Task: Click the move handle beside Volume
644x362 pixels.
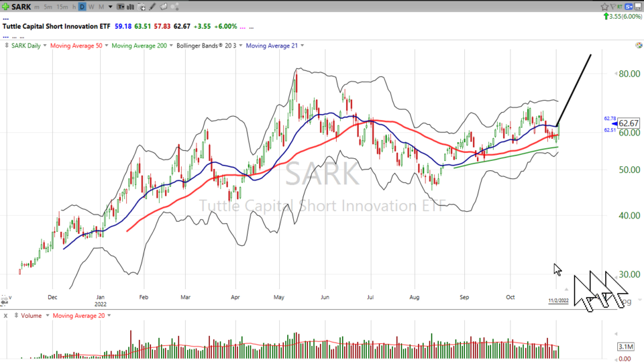Action: click(x=16, y=316)
